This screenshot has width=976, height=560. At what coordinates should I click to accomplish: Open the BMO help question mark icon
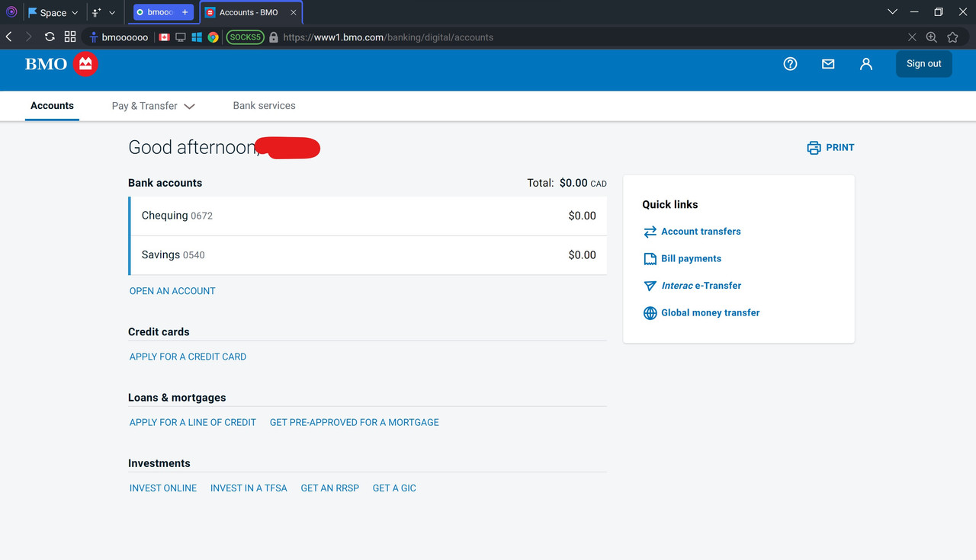click(790, 64)
